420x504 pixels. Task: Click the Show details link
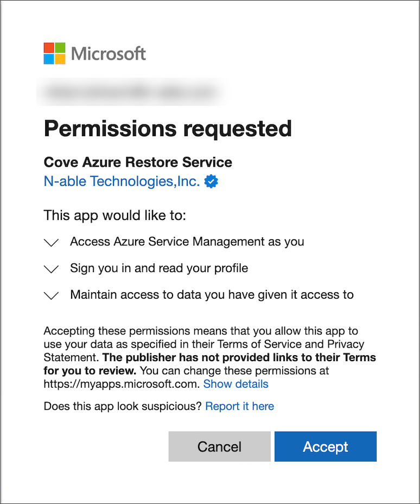pyautogui.click(x=236, y=384)
